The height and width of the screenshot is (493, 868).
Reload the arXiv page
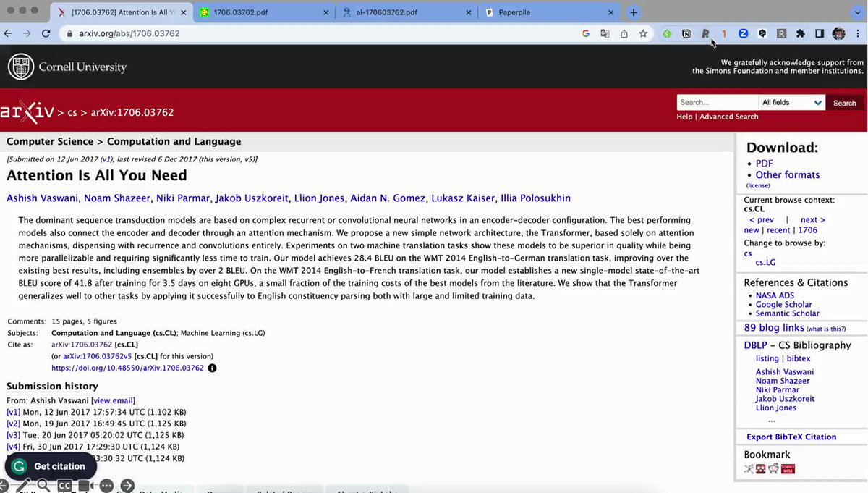tap(46, 33)
